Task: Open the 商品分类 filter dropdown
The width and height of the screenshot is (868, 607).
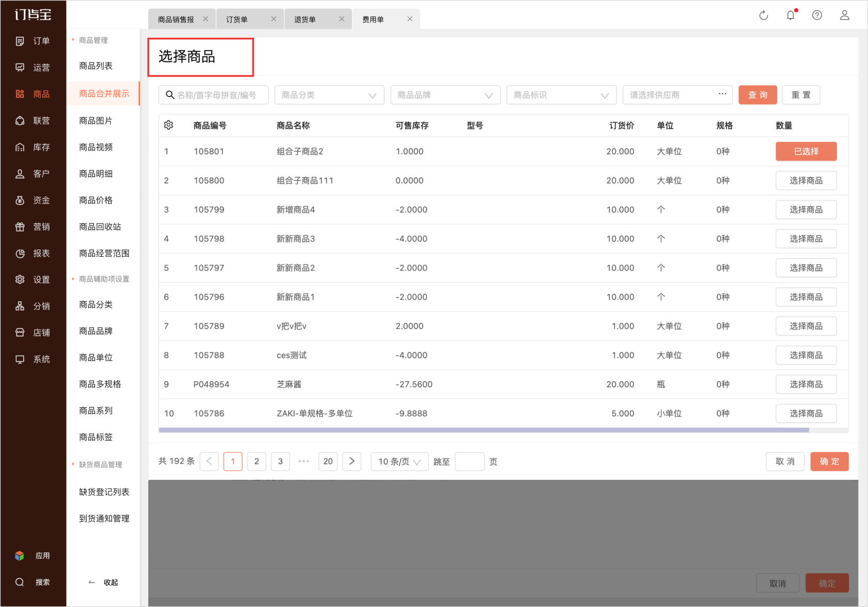Action: [x=330, y=95]
